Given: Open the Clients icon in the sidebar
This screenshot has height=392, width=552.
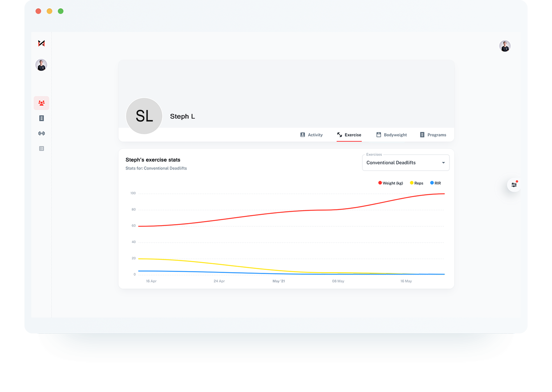Looking at the screenshot, I should point(41,103).
